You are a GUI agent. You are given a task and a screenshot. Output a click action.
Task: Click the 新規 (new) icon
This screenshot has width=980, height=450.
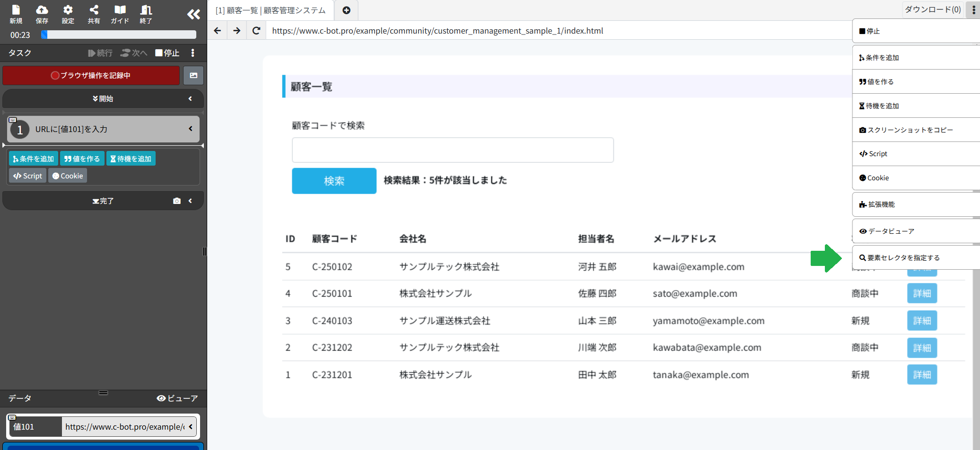(16, 14)
